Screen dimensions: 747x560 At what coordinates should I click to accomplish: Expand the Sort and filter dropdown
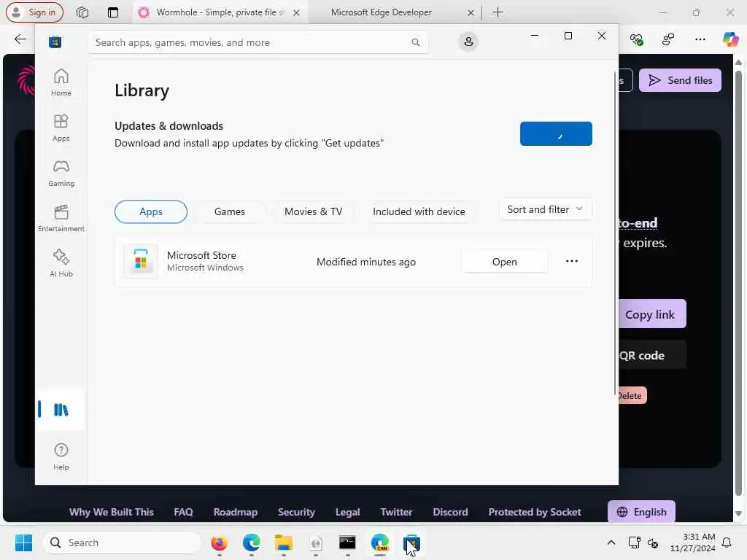[x=545, y=209]
